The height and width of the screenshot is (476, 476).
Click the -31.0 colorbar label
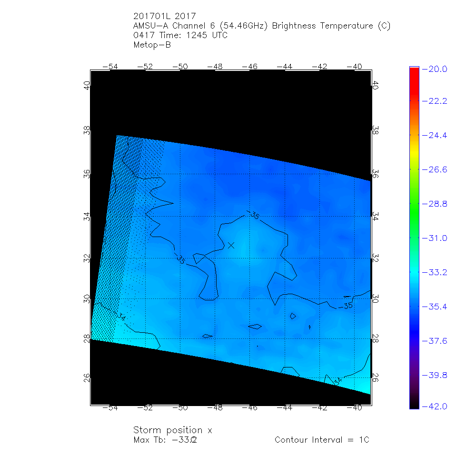click(x=435, y=238)
